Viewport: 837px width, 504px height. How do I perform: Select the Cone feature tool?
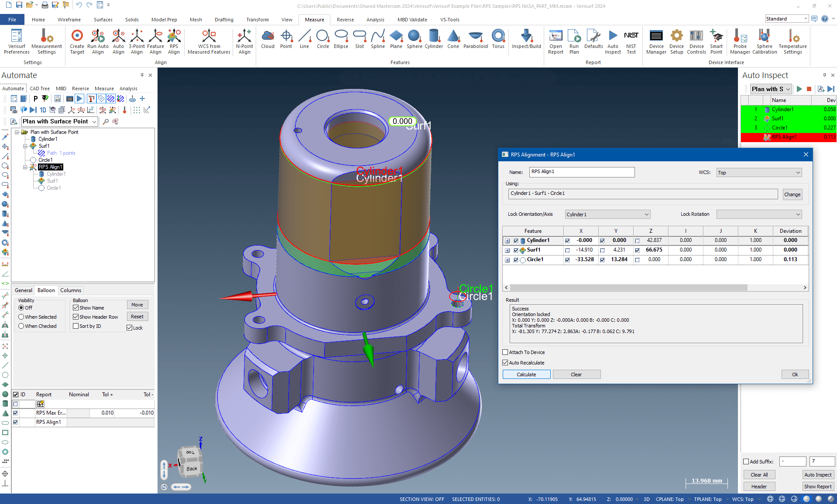[453, 39]
